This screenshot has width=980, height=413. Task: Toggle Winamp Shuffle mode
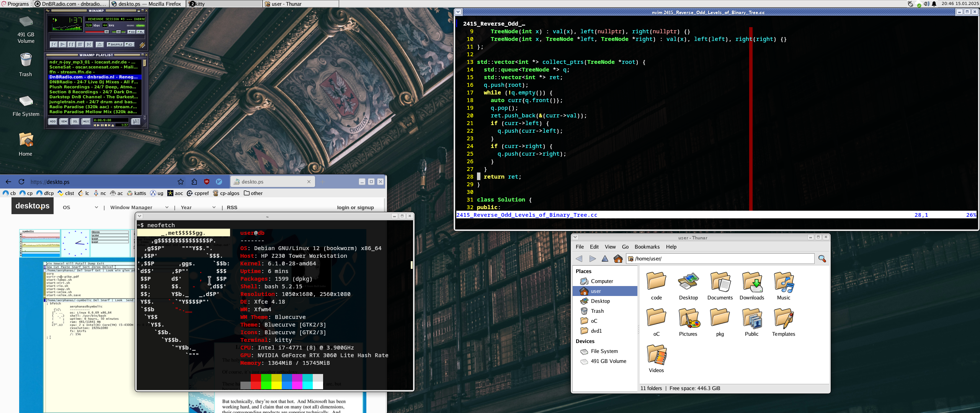[115, 45]
